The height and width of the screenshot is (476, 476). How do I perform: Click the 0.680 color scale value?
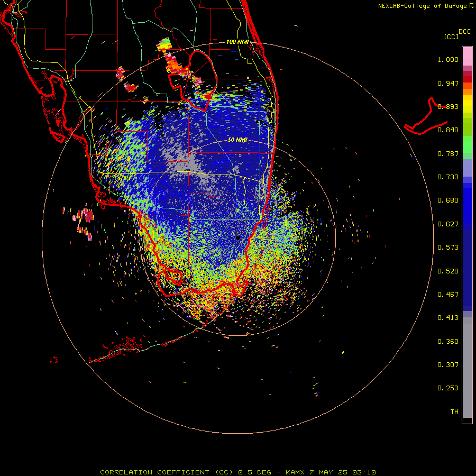click(x=448, y=200)
